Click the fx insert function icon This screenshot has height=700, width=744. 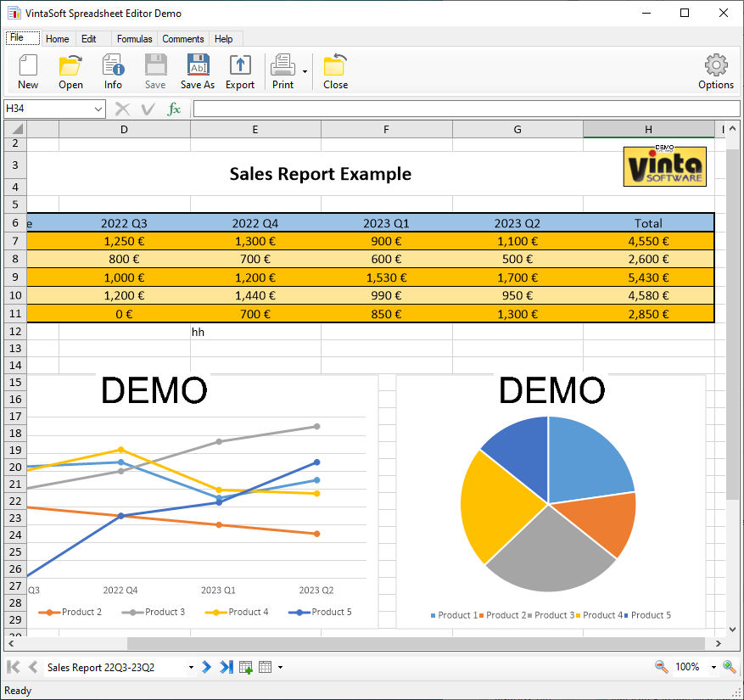pyautogui.click(x=174, y=109)
